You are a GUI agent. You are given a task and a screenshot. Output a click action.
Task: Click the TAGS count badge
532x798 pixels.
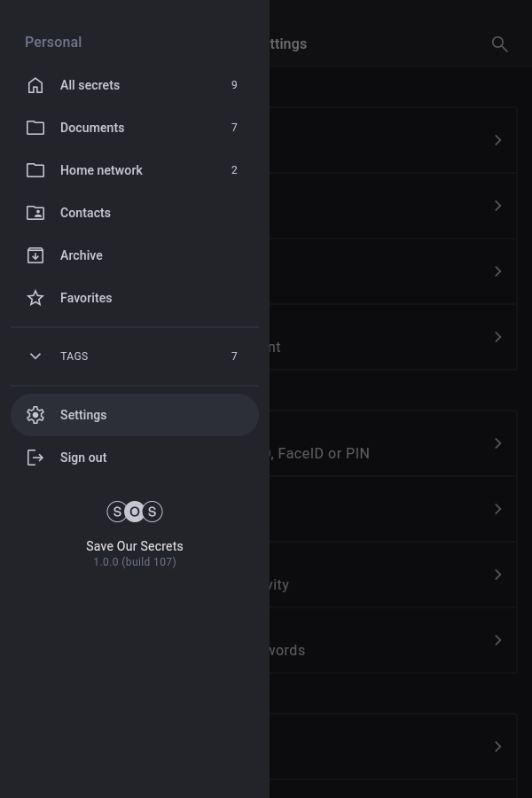click(234, 356)
